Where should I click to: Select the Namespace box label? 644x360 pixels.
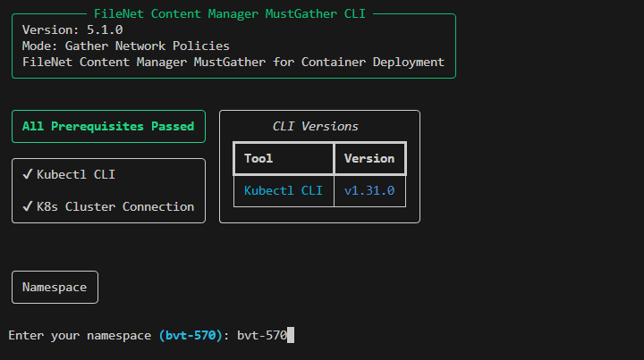(55, 287)
